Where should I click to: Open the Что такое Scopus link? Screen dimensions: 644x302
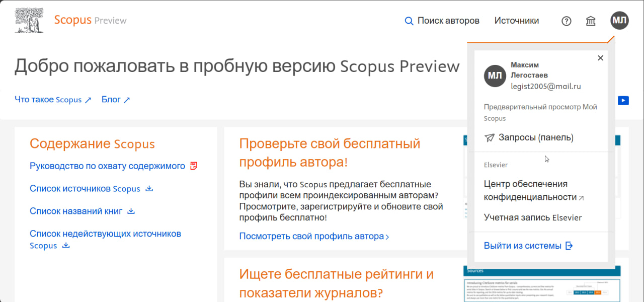(x=53, y=100)
